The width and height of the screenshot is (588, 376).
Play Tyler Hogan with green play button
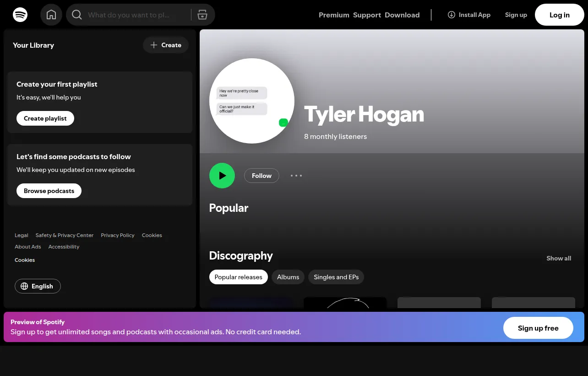pyautogui.click(x=222, y=176)
